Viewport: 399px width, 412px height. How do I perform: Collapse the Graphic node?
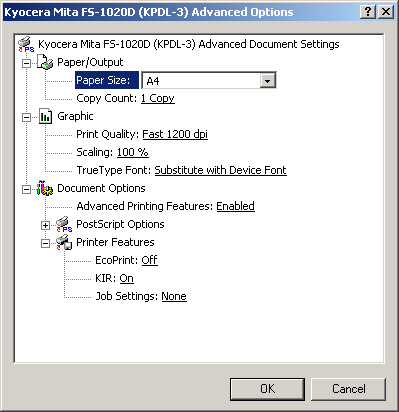coord(26,117)
